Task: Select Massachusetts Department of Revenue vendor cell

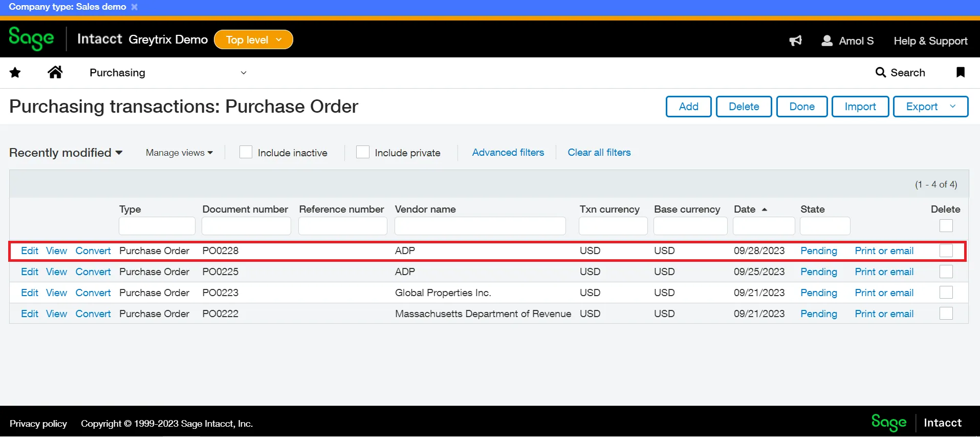Action: 483,314
